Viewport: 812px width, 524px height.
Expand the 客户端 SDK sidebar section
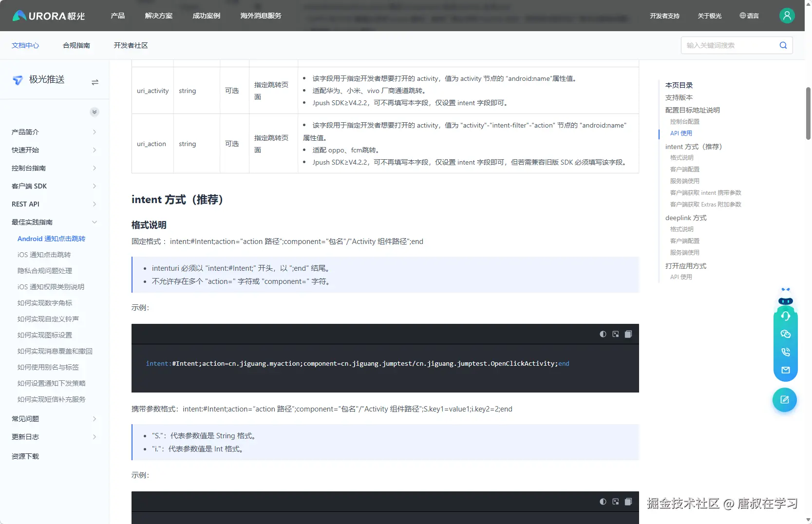point(94,186)
